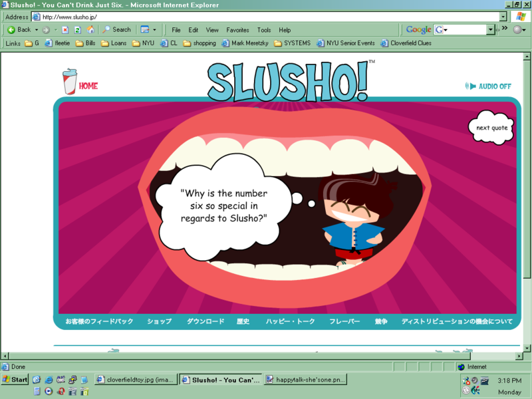Open the Cloverfield Clues favorite link
Image resolution: width=532 pixels, height=399 pixels.
(406, 43)
